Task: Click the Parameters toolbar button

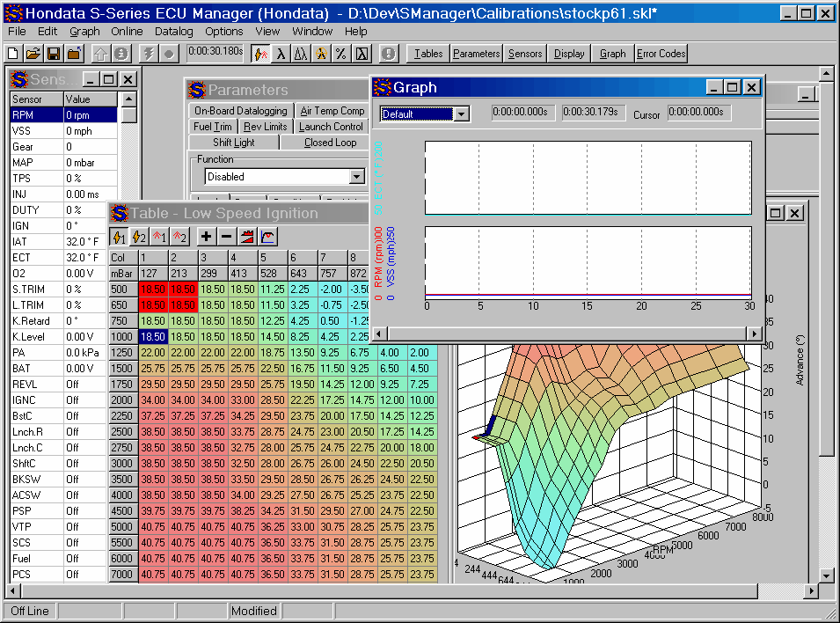Action: pyautogui.click(x=476, y=54)
